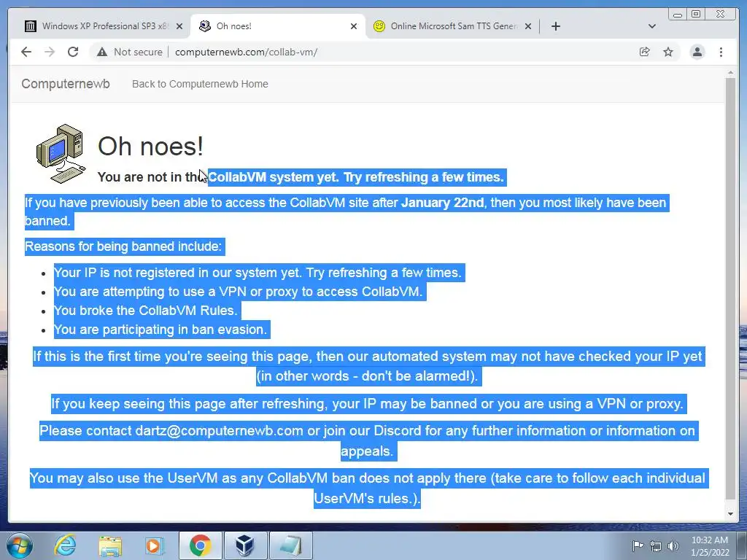
Task: Click the UserVM information paragraph
Action: [x=368, y=488]
